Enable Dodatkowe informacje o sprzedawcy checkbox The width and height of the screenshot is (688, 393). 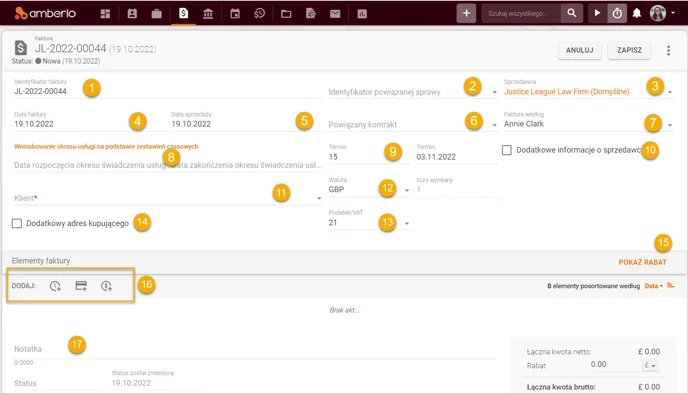click(507, 150)
